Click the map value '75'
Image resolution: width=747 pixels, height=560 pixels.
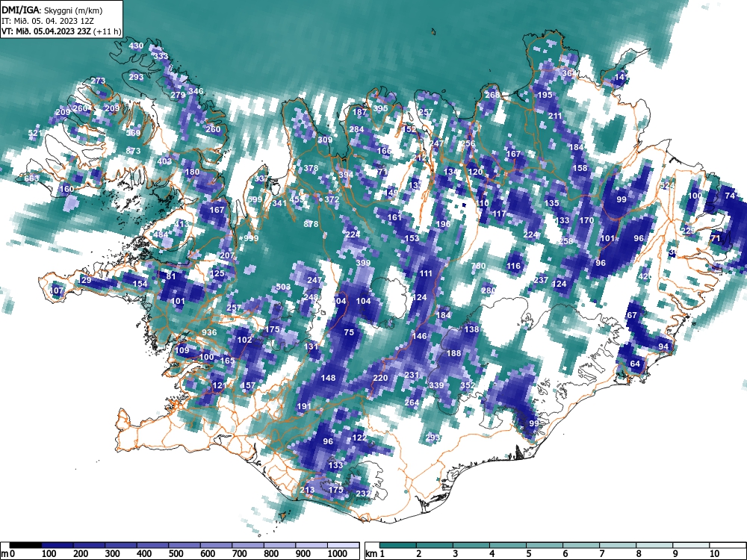click(x=349, y=332)
